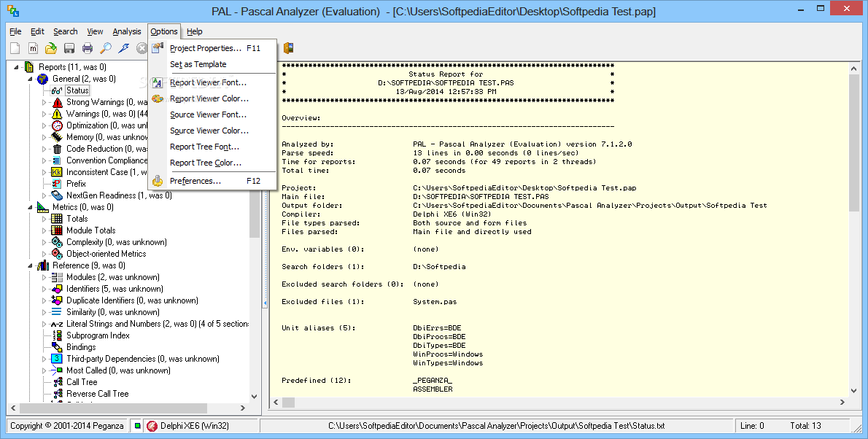Viewport: 868px width, 439px height.
Task: Click the red Strong Warnings triangle icon
Action: 57,102
